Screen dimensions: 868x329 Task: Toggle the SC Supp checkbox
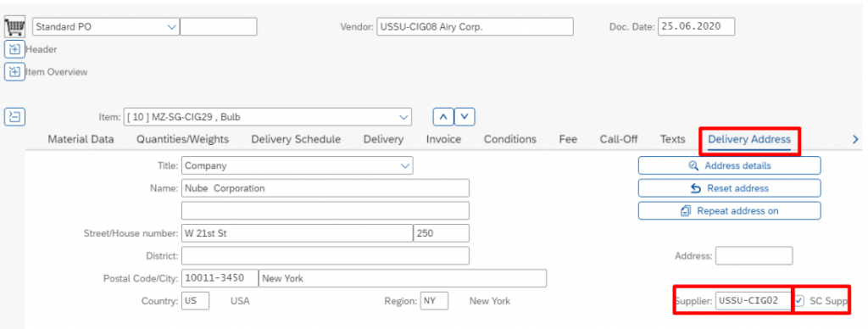tap(798, 301)
